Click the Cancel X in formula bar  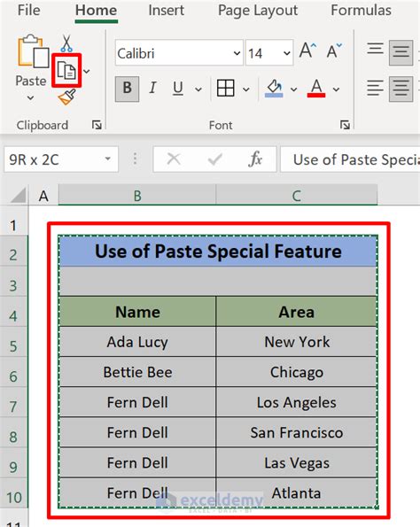pos(174,159)
